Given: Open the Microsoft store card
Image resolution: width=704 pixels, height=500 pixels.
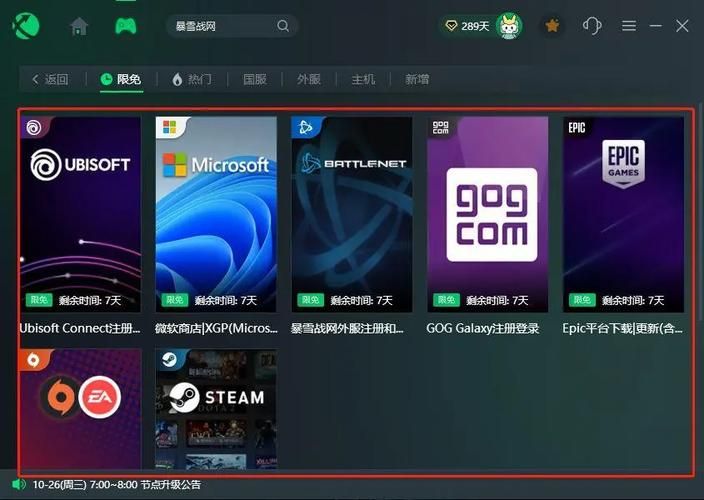Looking at the screenshot, I should click(x=216, y=215).
